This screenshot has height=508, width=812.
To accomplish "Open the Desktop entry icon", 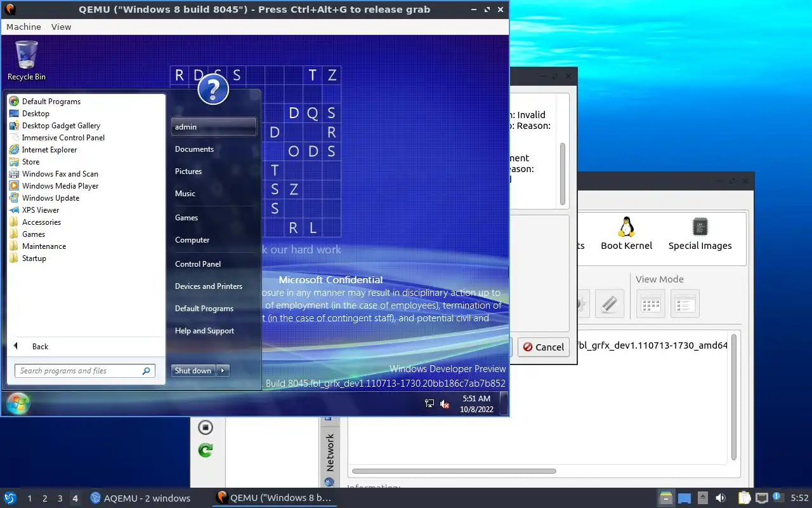I will (x=14, y=114).
